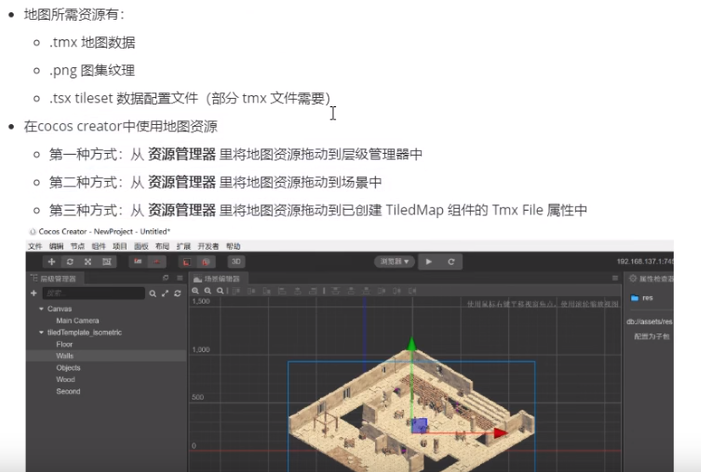Open the 开发者 menu

pos(208,246)
